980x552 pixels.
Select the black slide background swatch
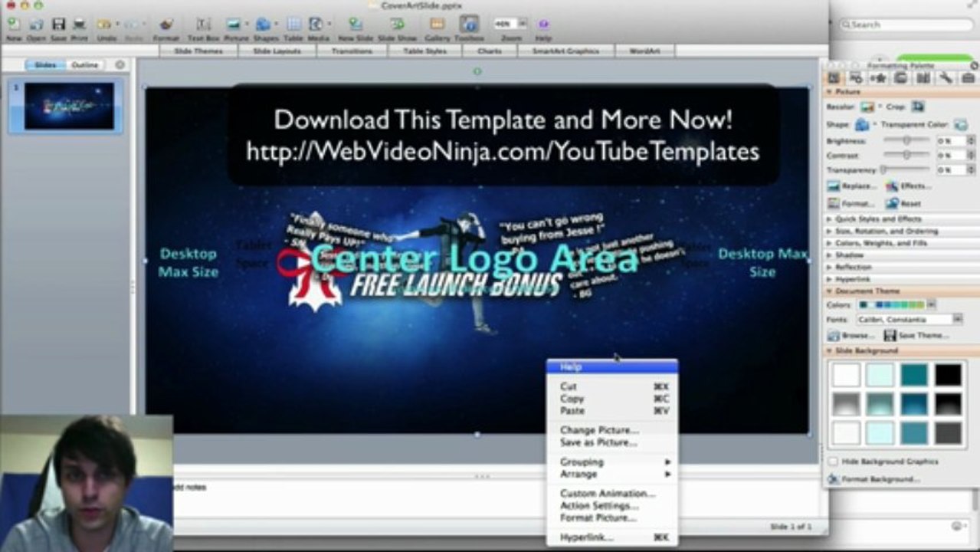point(948,374)
